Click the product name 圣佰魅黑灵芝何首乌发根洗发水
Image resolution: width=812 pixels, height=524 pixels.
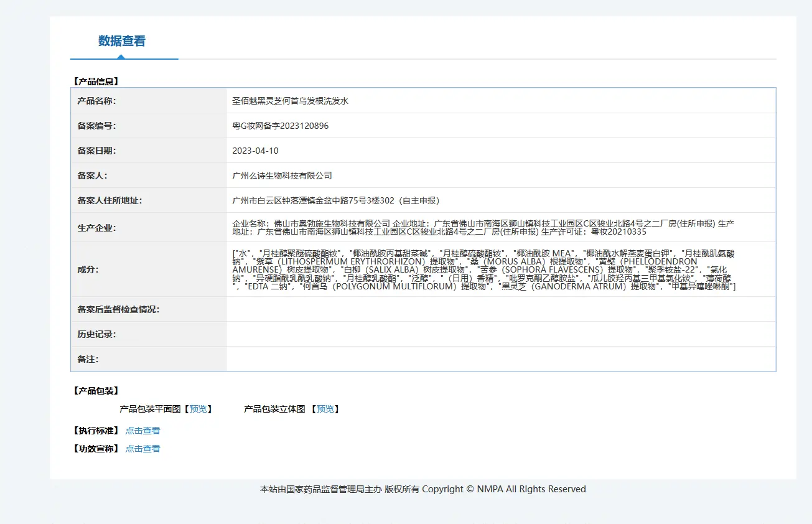pos(290,101)
